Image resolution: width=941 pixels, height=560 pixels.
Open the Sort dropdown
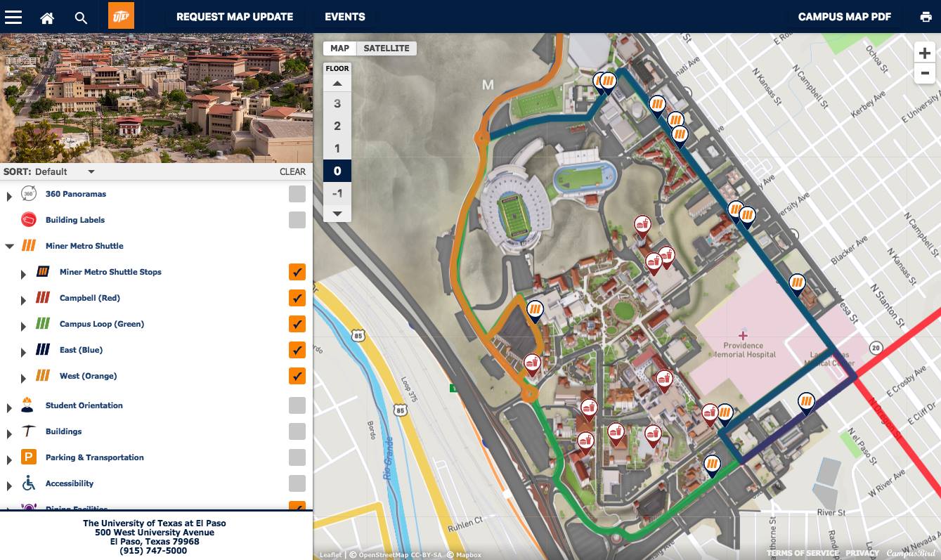pyautogui.click(x=65, y=171)
